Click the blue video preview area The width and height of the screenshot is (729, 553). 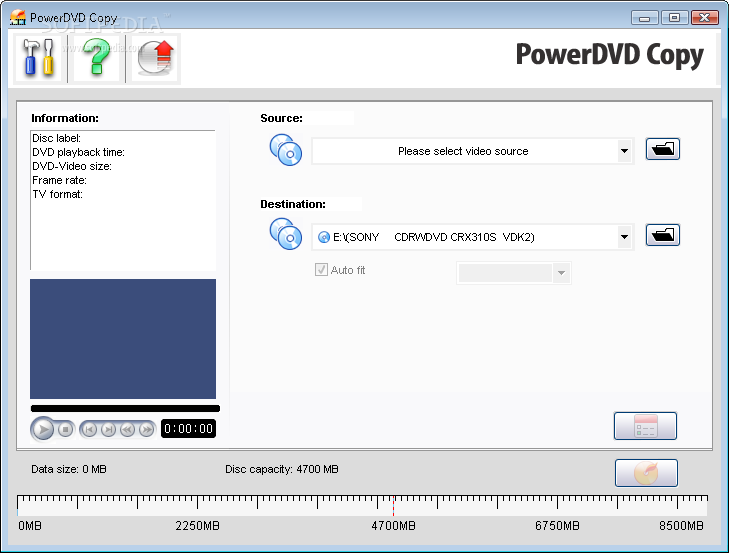click(123, 339)
